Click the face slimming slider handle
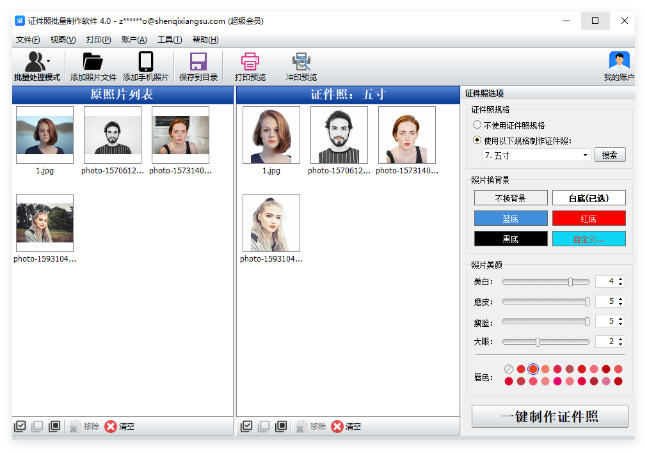This screenshot has height=452, width=647. pyautogui.click(x=587, y=322)
